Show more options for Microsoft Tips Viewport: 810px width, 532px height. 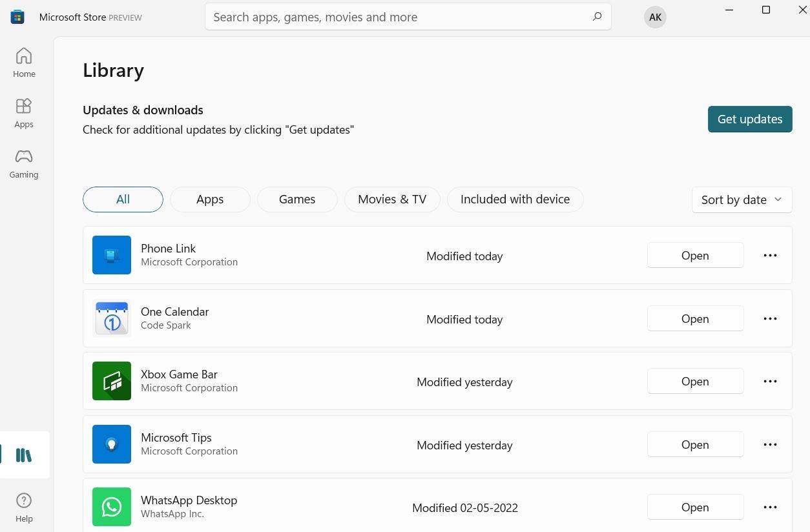pyautogui.click(x=770, y=445)
